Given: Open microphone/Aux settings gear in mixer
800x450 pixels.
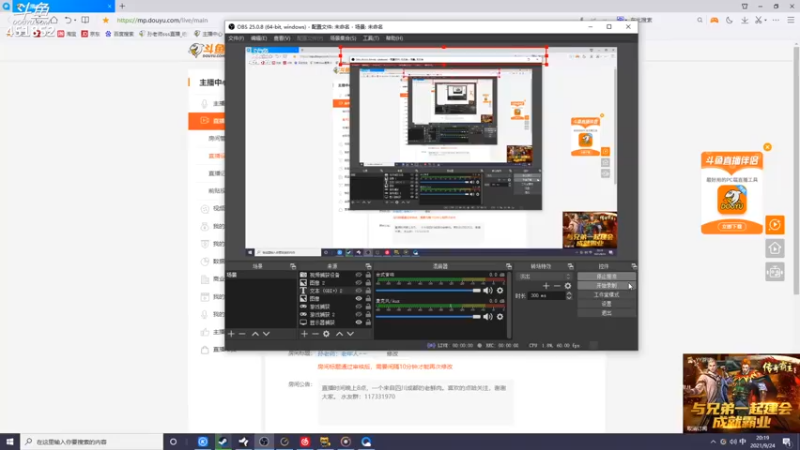Looking at the screenshot, I should [x=500, y=316].
